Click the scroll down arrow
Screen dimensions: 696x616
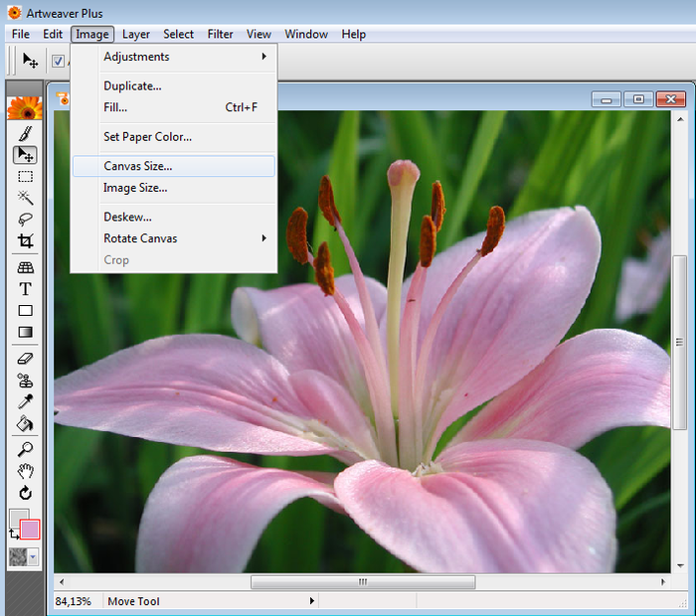(680, 566)
